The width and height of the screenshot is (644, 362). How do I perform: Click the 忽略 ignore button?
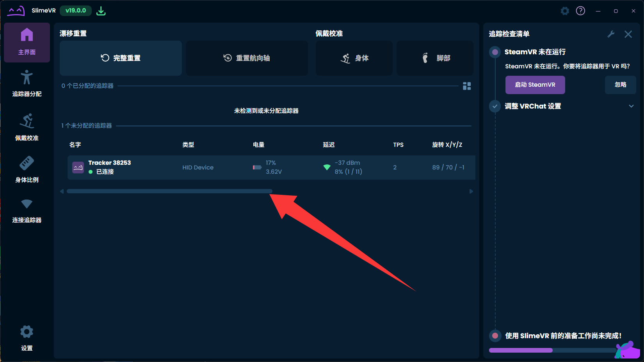(621, 85)
